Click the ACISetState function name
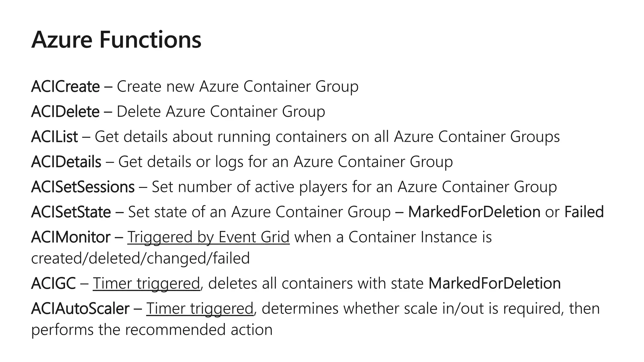Viewport: 644px width, 362px height. point(71,212)
